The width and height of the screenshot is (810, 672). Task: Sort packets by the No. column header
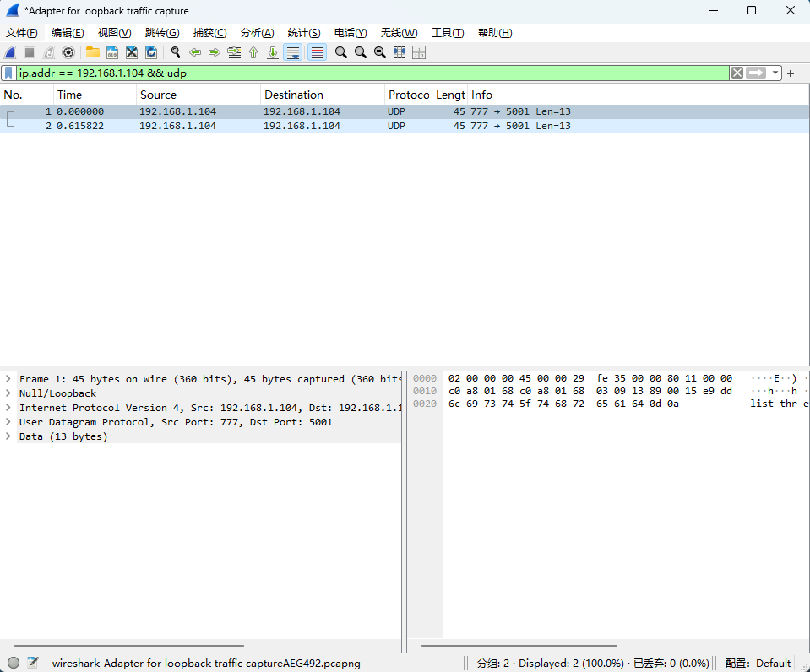(x=27, y=95)
